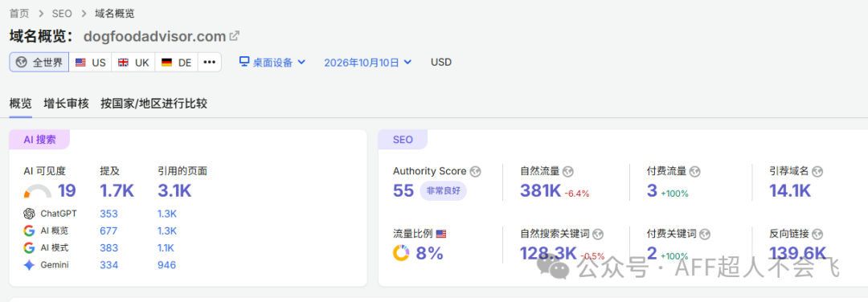868x302 pixels.
Task: Click the Gemini sparkle icon
Action: click(x=30, y=265)
